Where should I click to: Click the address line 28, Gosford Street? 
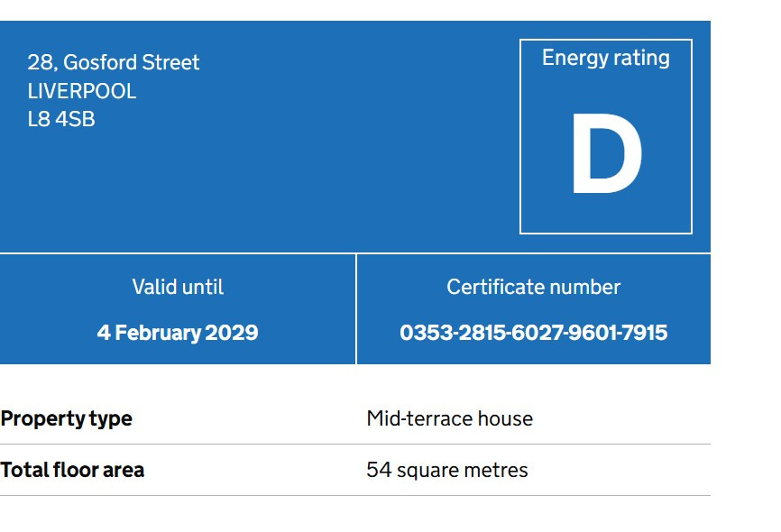click(114, 63)
